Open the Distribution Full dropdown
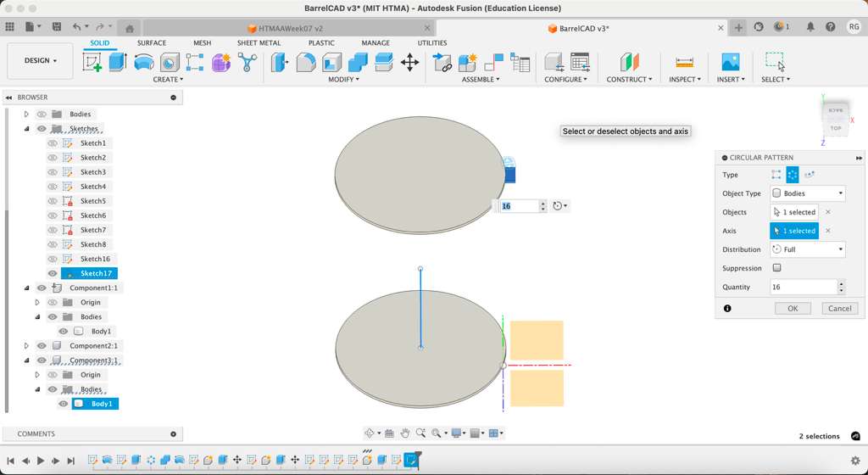The width and height of the screenshot is (868, 475). click(808, 249)
